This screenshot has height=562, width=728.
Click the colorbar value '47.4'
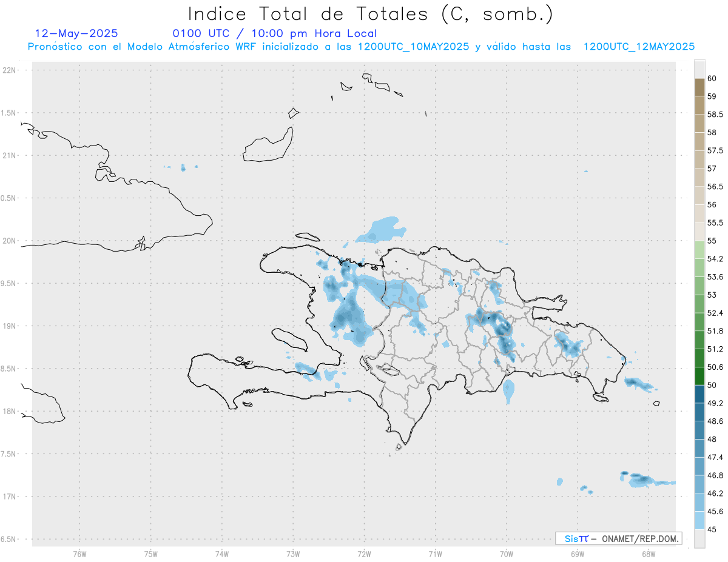(715, 457)
